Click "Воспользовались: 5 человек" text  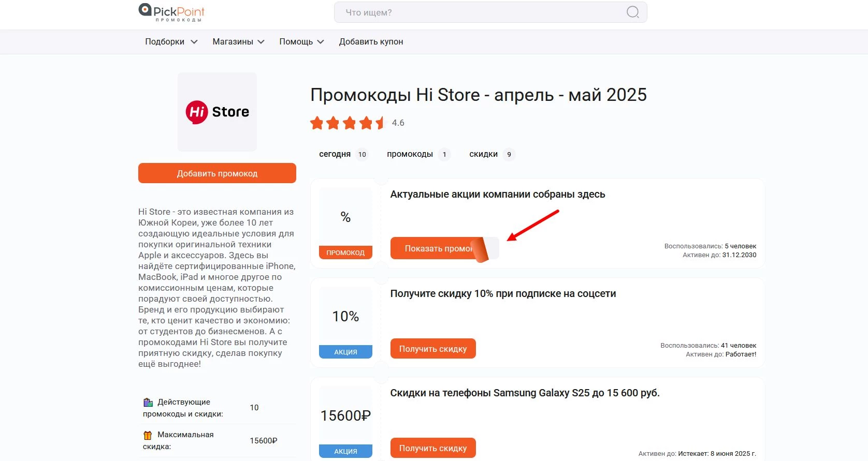coord(711,246)
